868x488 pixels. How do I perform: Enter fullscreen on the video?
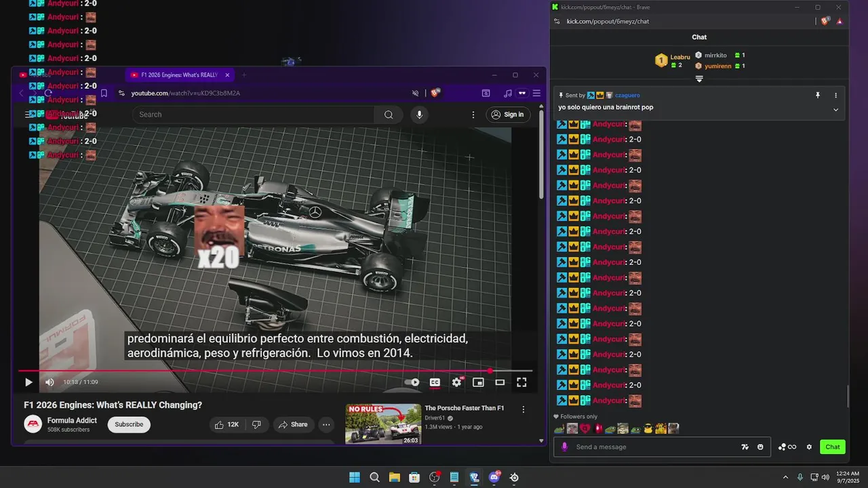point(521,382)
